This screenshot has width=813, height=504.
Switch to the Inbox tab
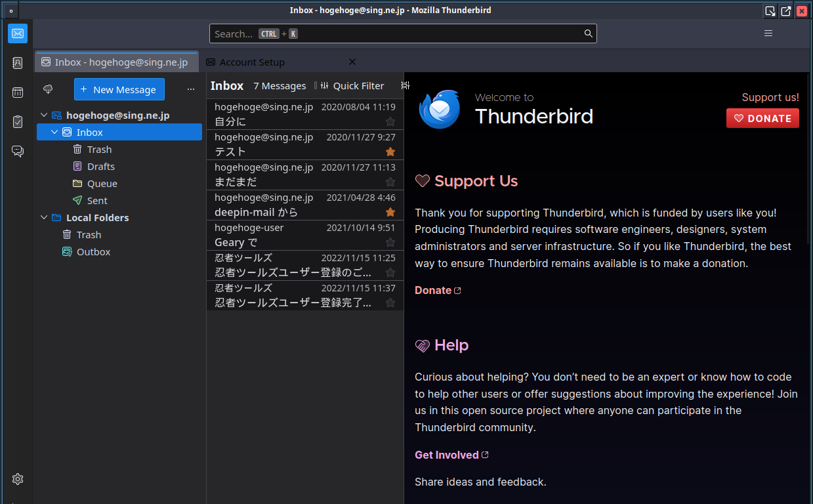tap(116, 62)
